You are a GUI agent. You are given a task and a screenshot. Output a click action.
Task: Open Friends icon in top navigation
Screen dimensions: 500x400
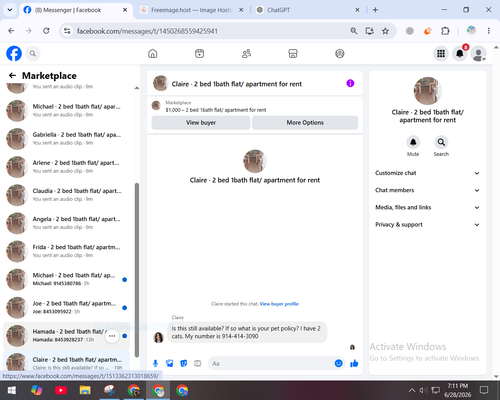pyautogui.click(x=246, y=53)
